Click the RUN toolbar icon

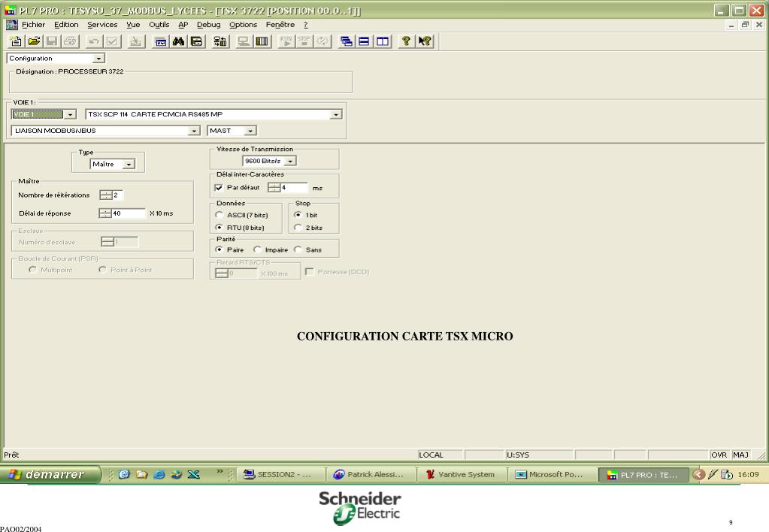[x=286, y=41]
